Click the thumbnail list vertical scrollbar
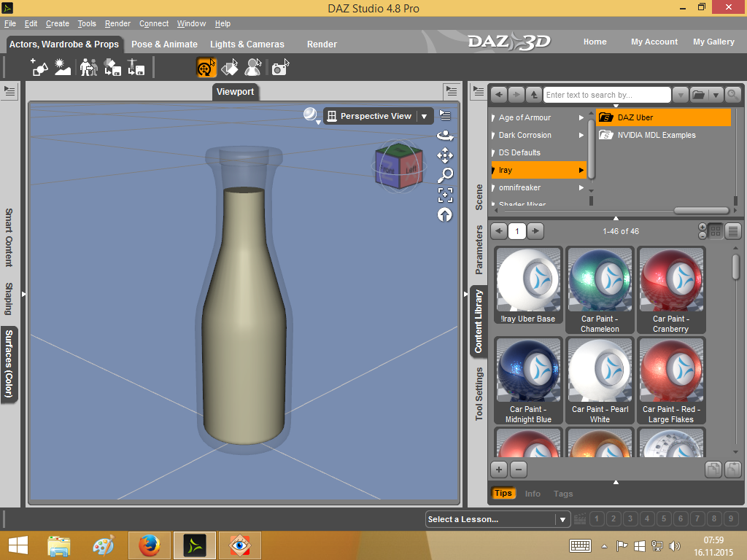Viewport: 747px width, 560px height. (x=735, y=267)
